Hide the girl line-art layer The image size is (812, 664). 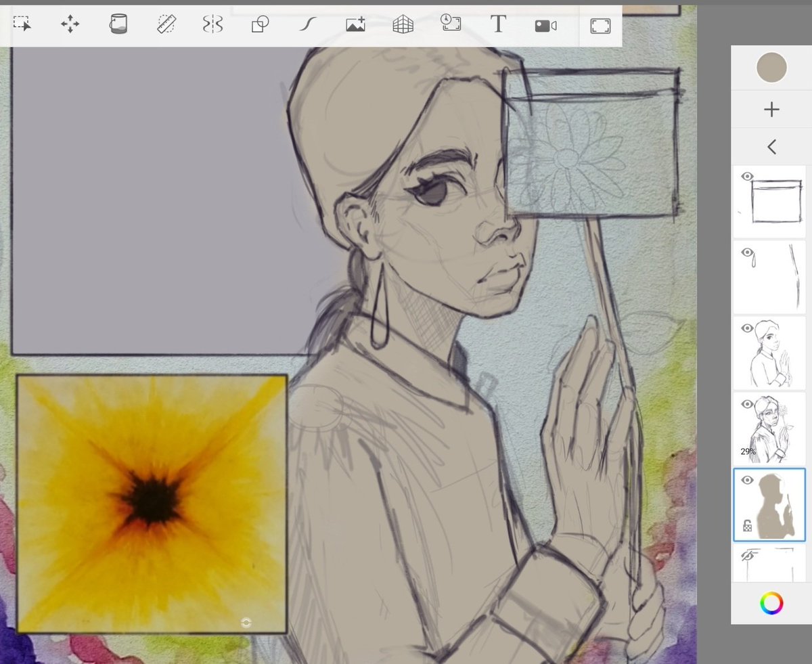pos(747,328)
